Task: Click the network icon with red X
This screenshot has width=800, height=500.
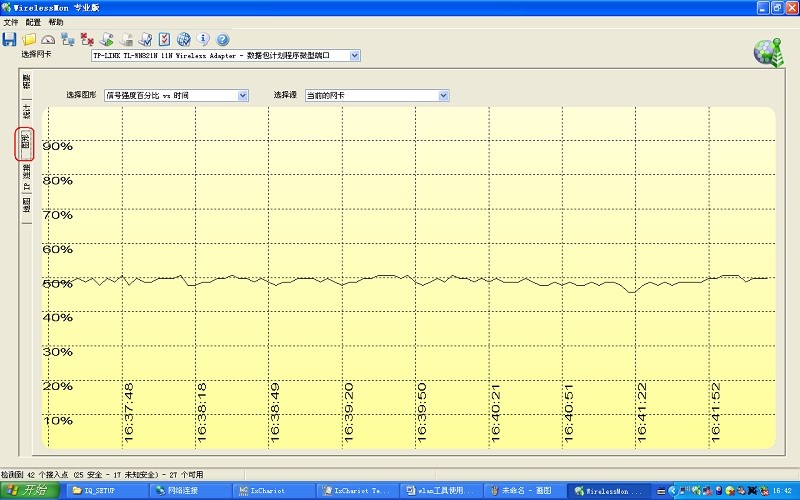Action: [87, 40]
